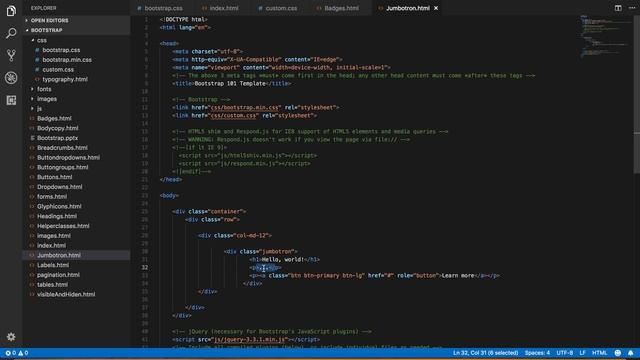The width and height of the screenshot is (640, 360).
Task: Collapse the css folder
Action: point(42,40)
